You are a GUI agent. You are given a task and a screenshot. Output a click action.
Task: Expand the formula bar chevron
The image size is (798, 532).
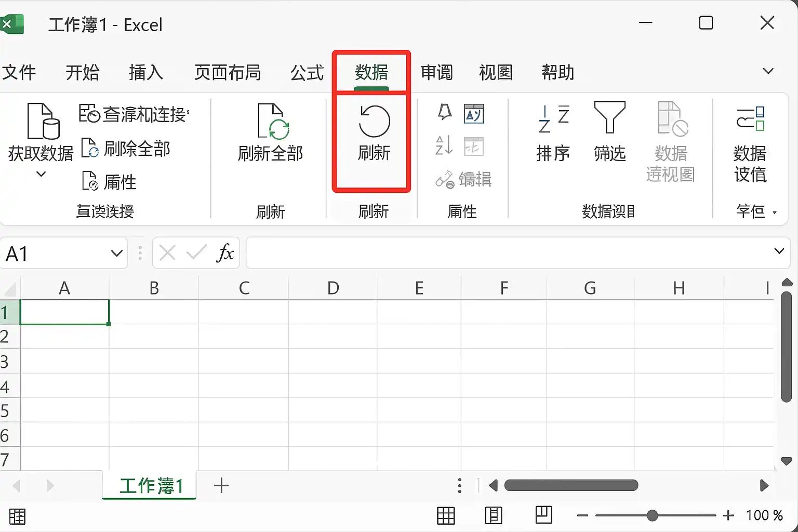(779, 251)
